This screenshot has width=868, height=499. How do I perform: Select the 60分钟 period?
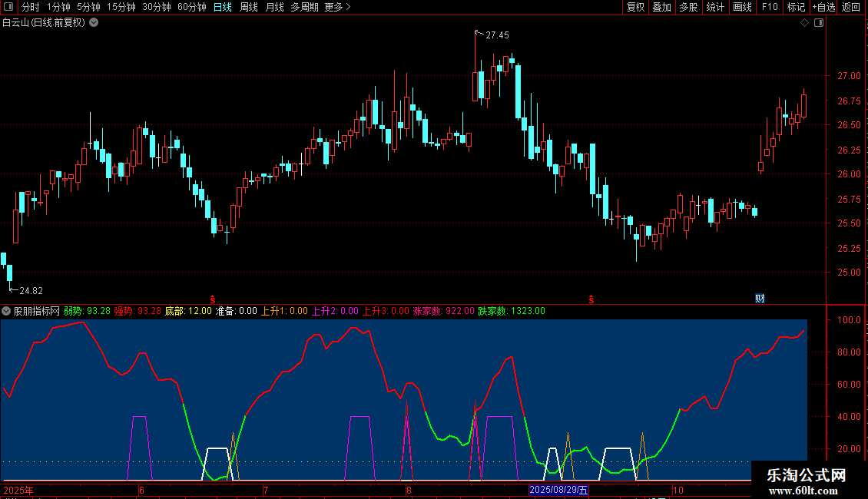[192, 7]
